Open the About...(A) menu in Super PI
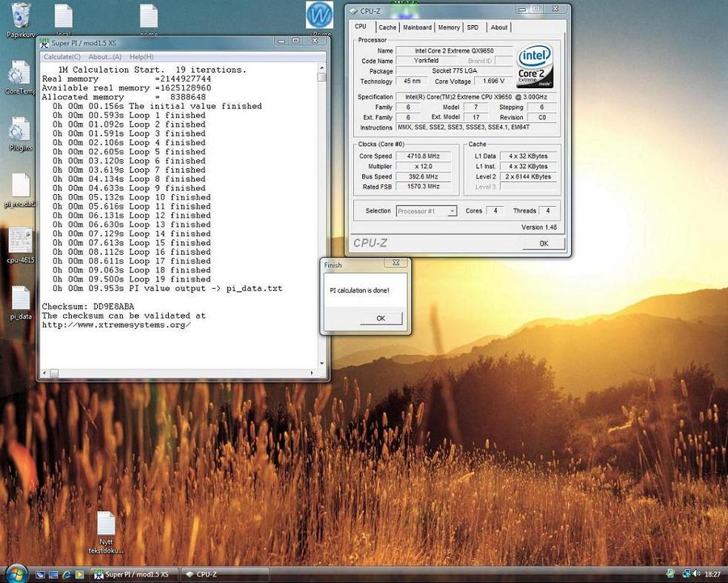This screenshot has width=728, height=583. 105,57
